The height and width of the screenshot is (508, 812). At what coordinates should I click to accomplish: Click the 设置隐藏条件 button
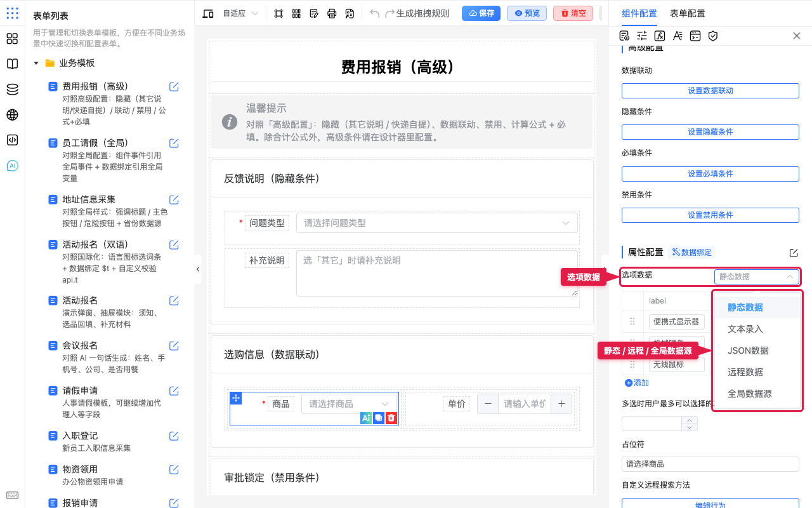point(710,132)
